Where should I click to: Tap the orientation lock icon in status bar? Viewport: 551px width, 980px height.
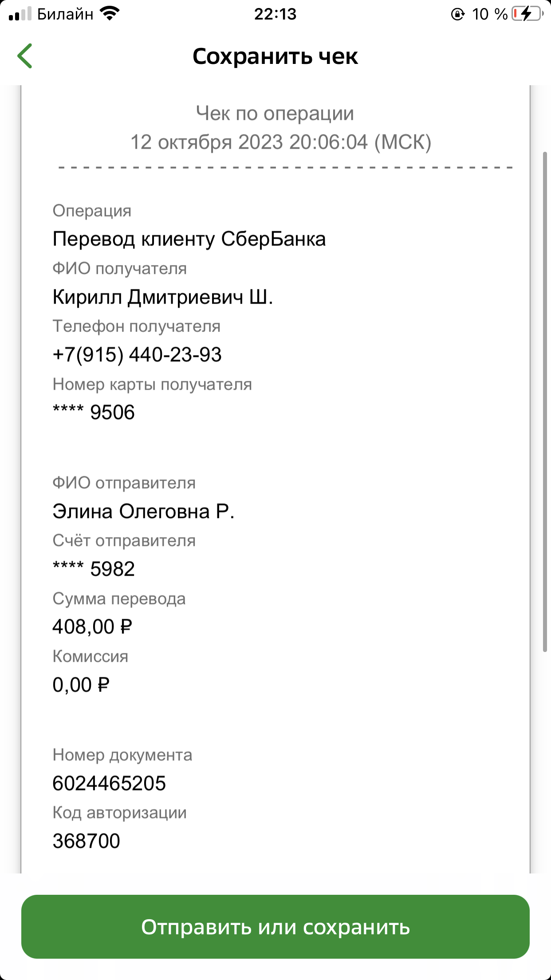click(x=457, y=14)
